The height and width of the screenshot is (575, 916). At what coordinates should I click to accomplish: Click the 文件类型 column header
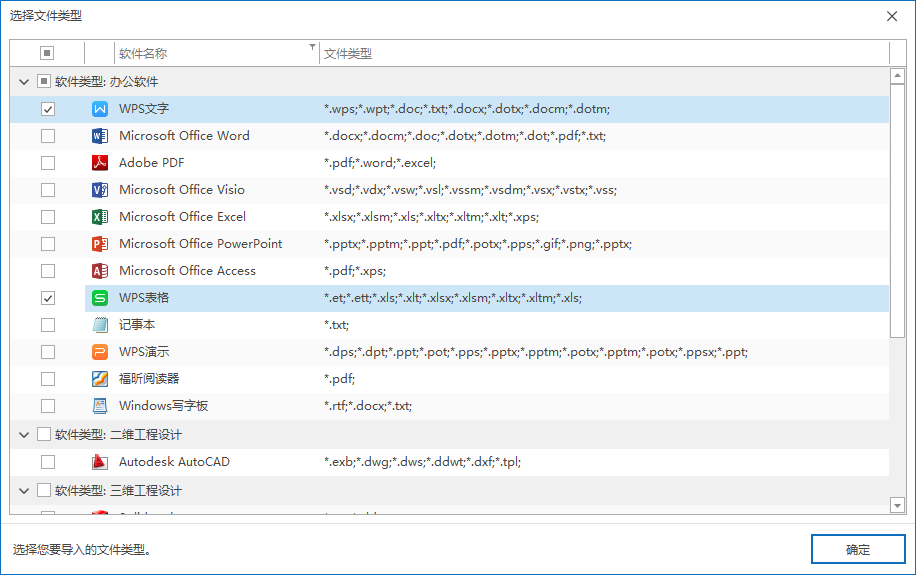pos(600,53)
